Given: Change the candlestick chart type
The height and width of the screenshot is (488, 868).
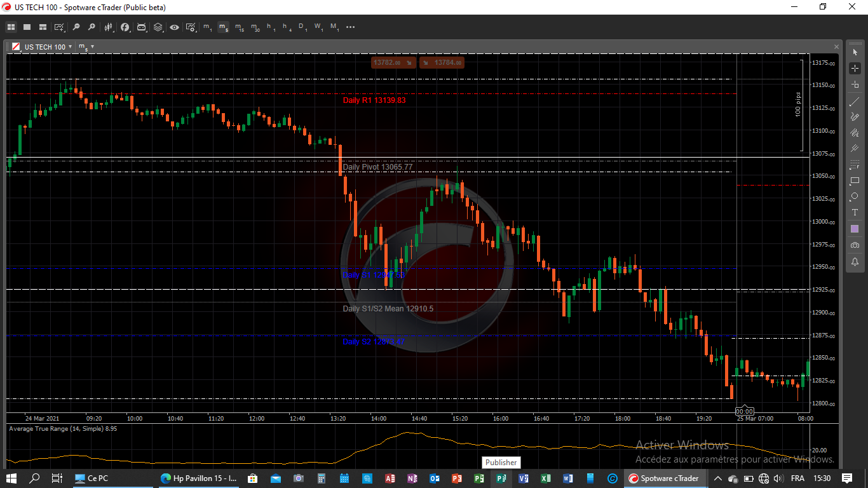Looking at the screenshot, I should coord(109,27).
